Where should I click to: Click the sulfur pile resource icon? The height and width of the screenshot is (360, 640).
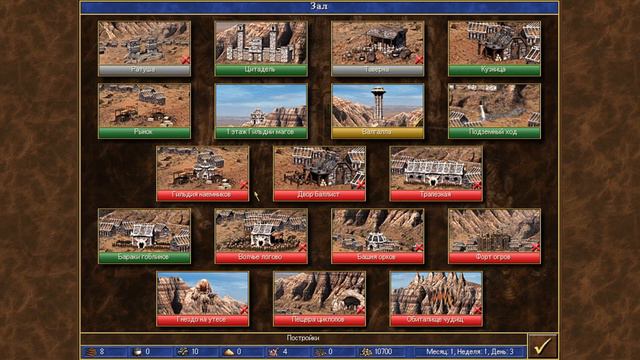[229, 352]
